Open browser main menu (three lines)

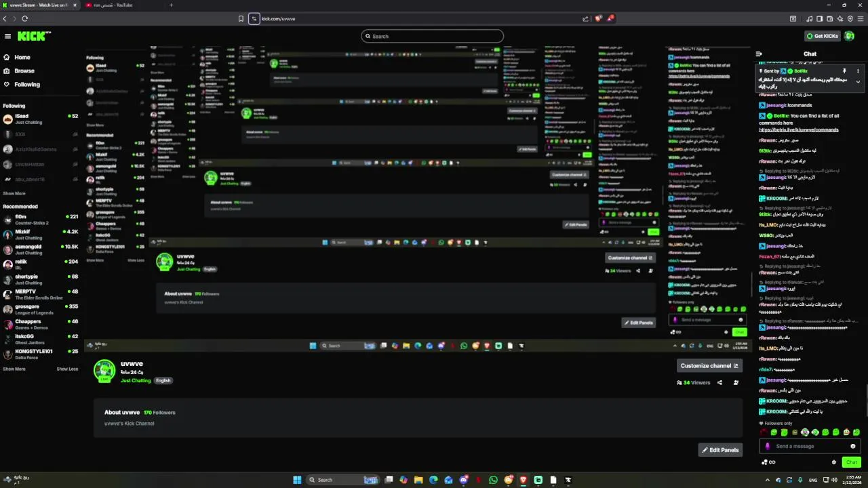(861, 18)
